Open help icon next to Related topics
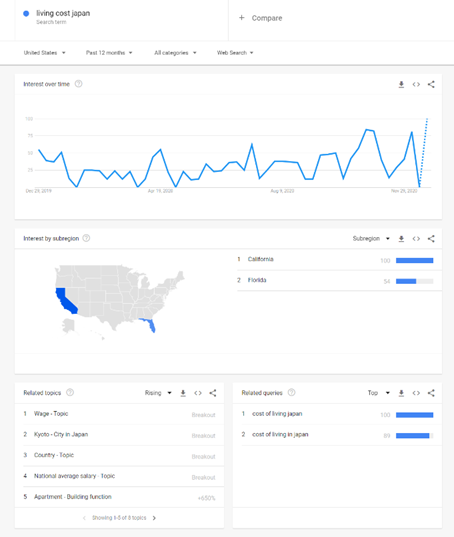The image size is (454, 537). click(x=70, y=392)
